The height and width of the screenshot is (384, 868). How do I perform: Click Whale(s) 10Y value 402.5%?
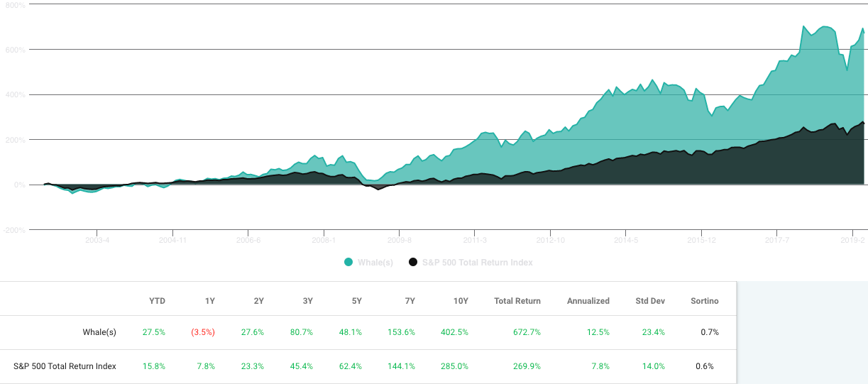point(455,332)
